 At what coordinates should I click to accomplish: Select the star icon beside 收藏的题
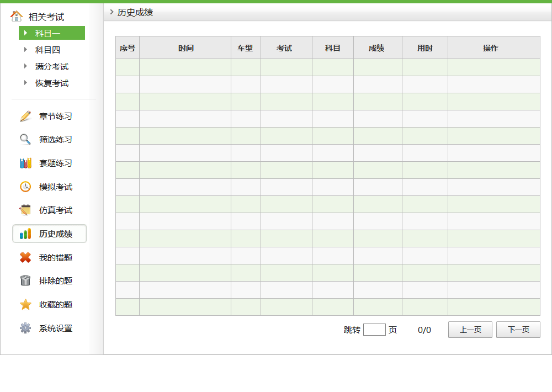24,304
